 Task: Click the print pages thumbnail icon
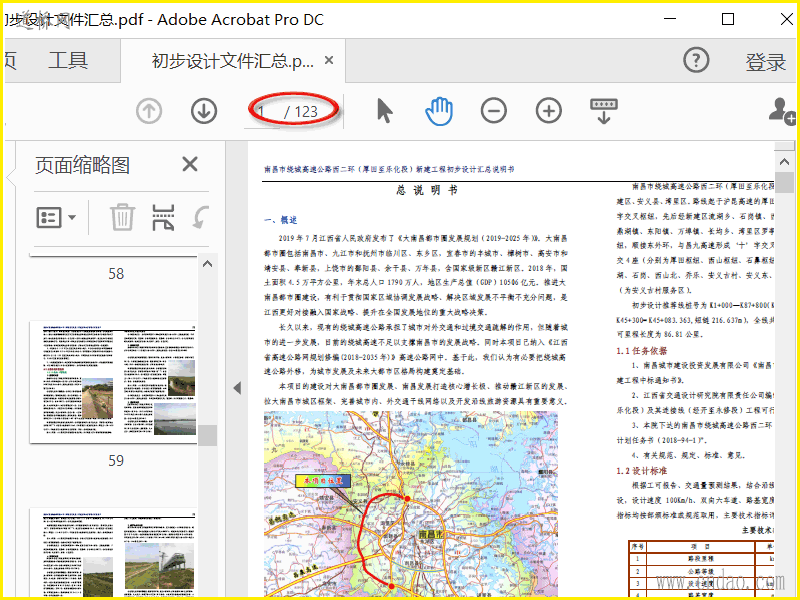tap(163, 217)
